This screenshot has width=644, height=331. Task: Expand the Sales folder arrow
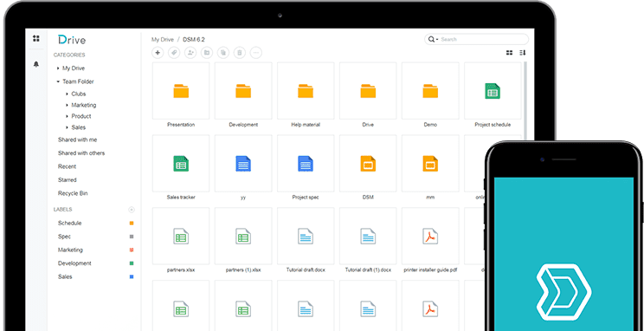(67, 127)
